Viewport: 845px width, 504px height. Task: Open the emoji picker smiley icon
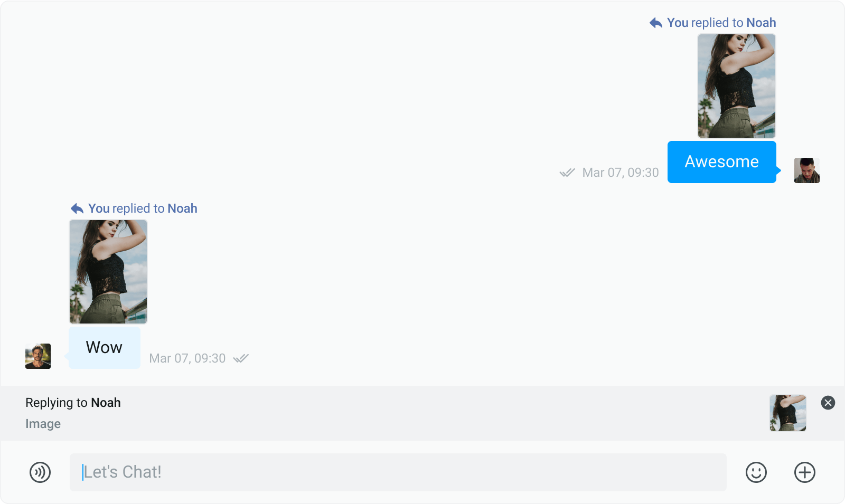(x=756, y=472)
